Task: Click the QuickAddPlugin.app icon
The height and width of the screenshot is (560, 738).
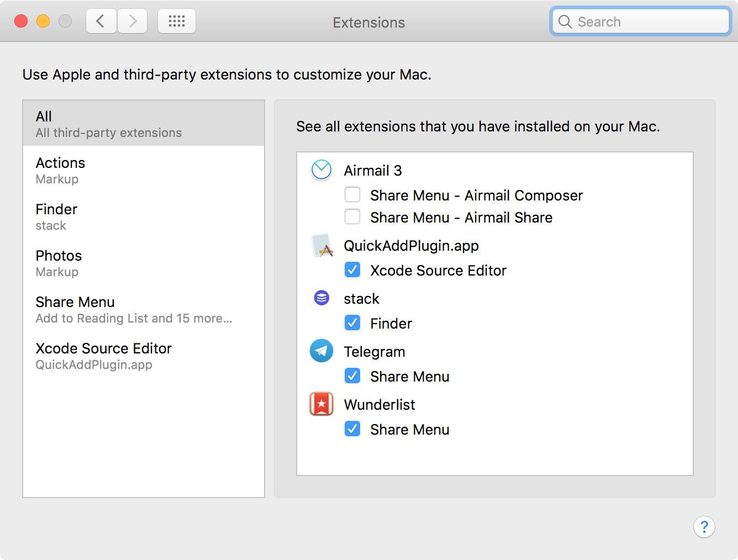Action: tap(323, 246)
